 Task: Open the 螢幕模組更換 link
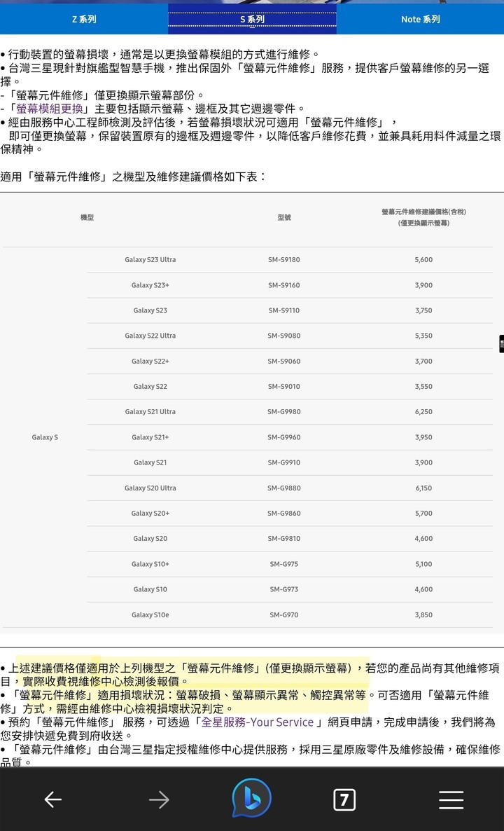pyautogui.click(x=50, y=109)
